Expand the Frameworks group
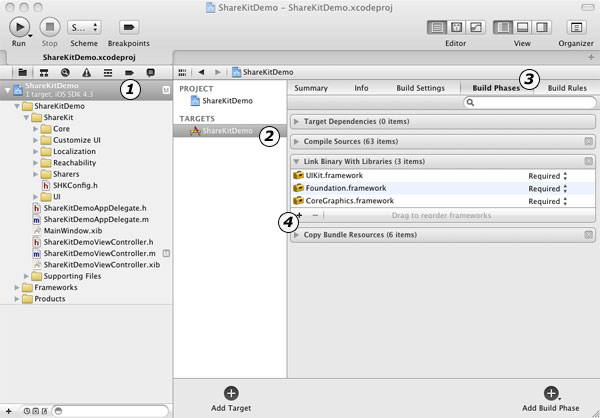 coord(17,287)
